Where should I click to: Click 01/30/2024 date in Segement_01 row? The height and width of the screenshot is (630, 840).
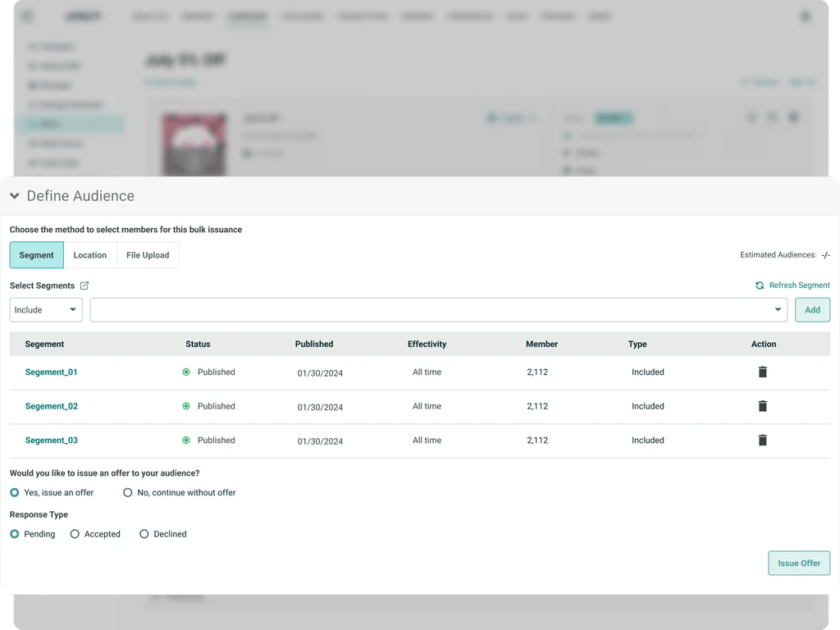(320, 373)
